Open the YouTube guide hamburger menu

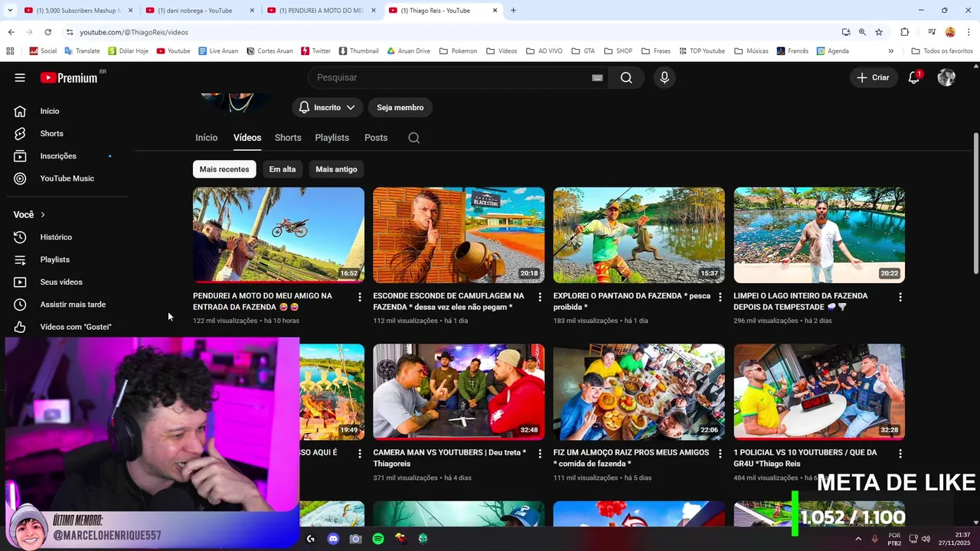click(20, 77)
